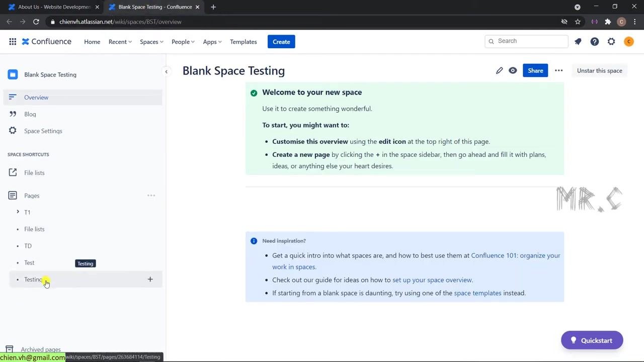Image resolution: width=644 pixels, height=362 pixels.
Task: Open Space Settings in sidebar
Action: tap(83, 131)
